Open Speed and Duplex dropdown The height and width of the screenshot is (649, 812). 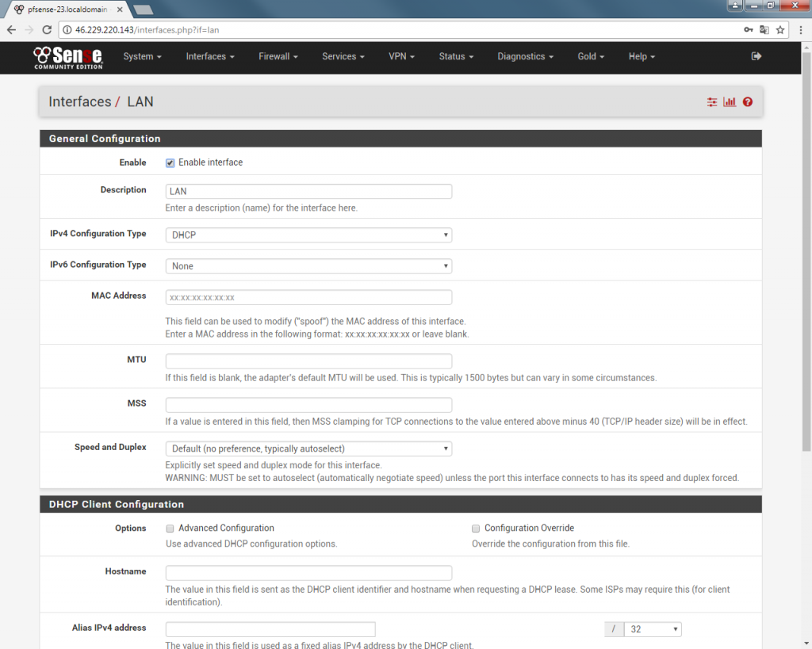308,449
